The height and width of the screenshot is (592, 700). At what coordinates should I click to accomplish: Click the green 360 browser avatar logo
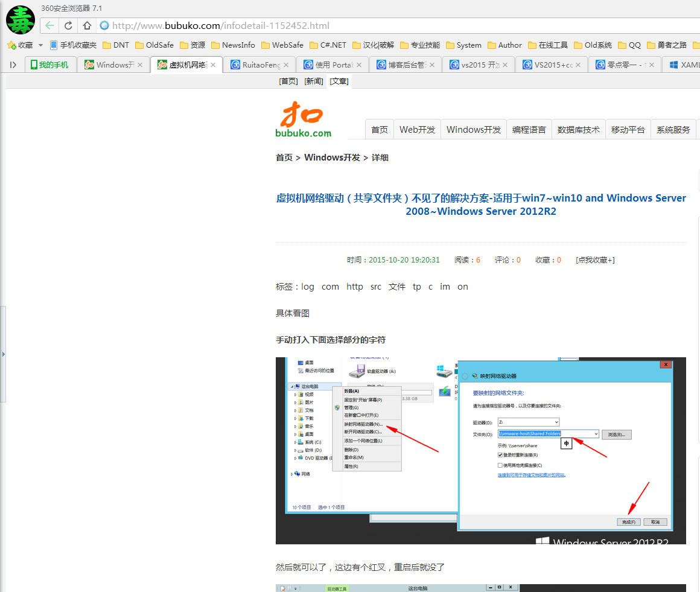pyautogui.click(x=20, y=20)
